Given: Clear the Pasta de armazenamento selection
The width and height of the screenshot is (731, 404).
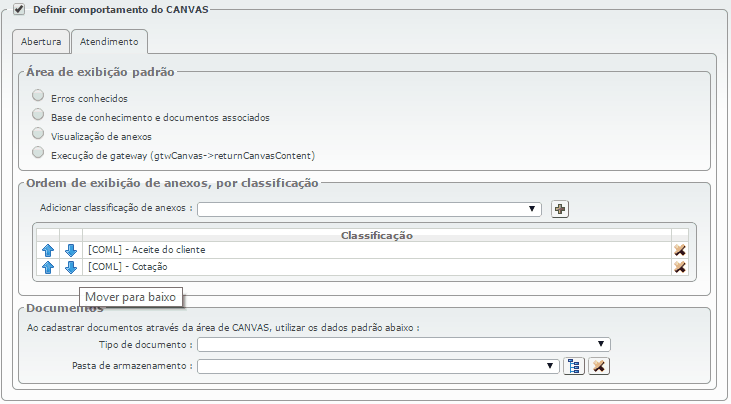Looking at the screenshot, I should pyautogui.click(x=599, y=366).
